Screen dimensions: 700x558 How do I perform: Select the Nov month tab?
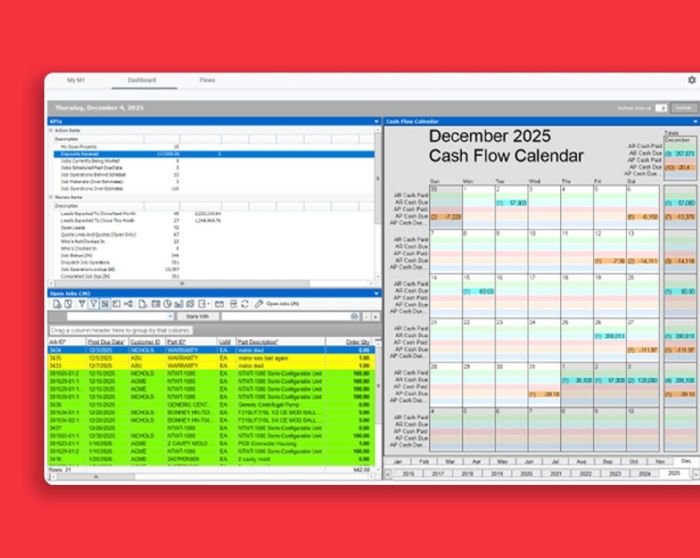pos(660,462)
